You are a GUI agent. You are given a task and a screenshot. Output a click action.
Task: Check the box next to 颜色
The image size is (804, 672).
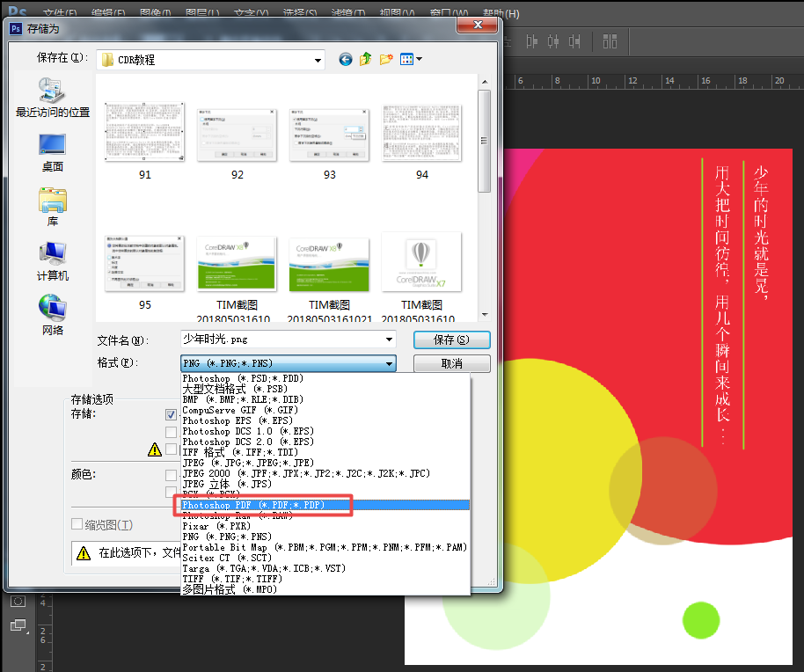(x=169, y=473)
